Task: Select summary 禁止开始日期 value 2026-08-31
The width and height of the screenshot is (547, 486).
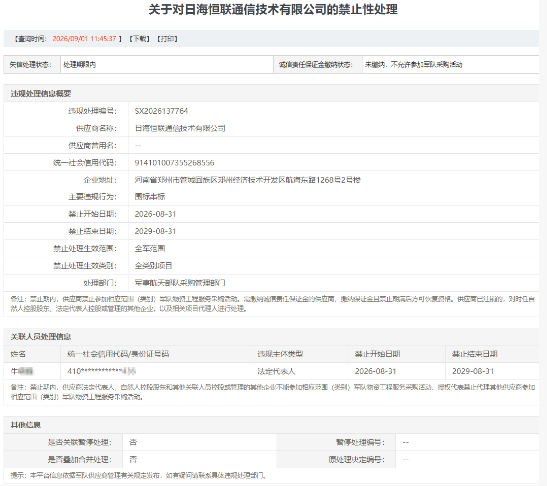Action: coord(155,214)
